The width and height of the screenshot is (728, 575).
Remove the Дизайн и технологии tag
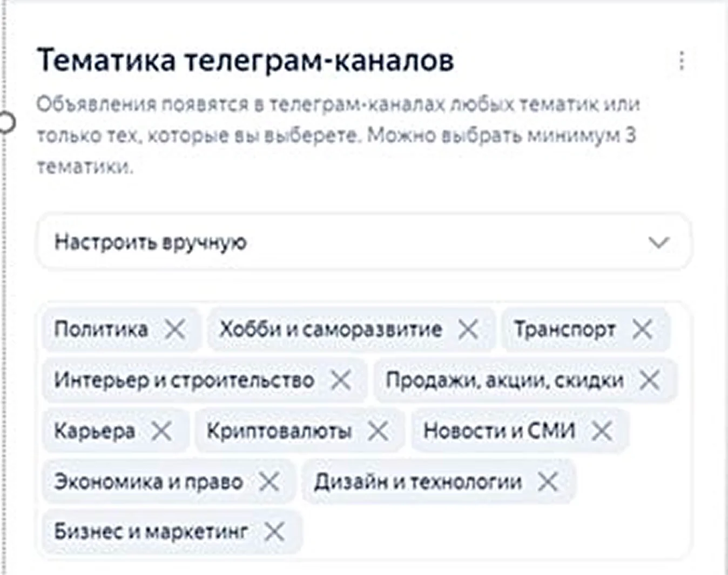pos(548,481)
